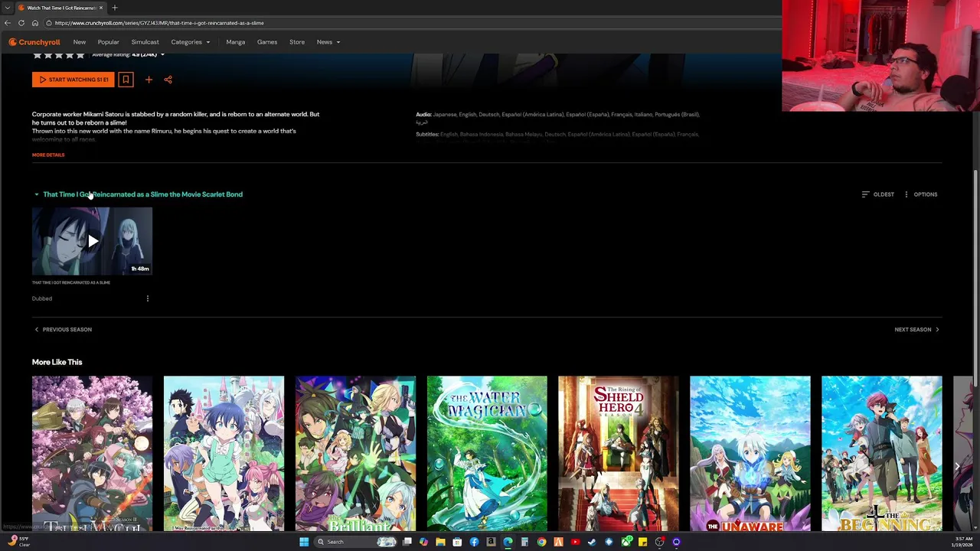Open File Explorer from taskbar

[x=440, y=542]
